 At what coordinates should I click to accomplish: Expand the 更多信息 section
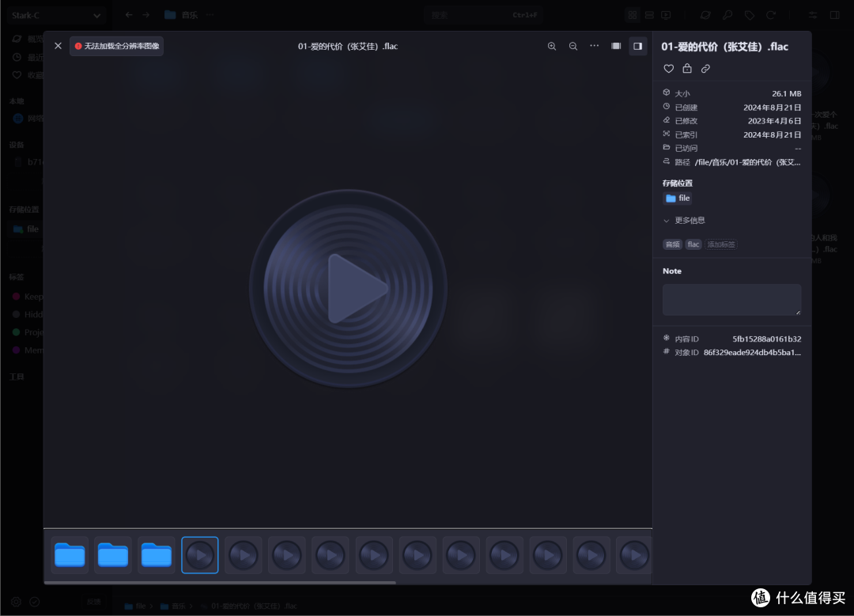[684, 221]
